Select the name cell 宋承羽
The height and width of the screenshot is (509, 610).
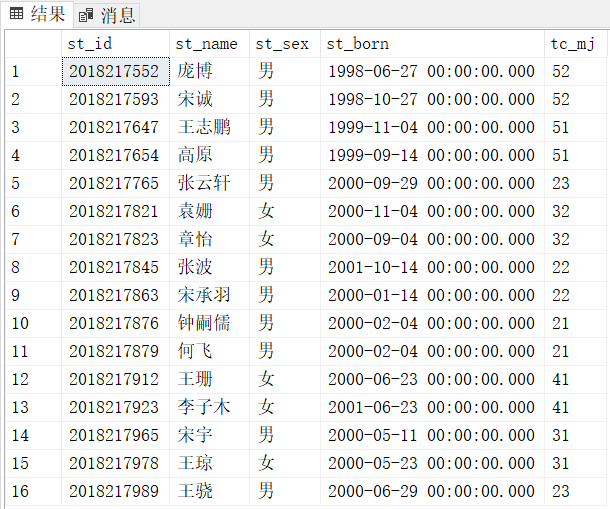click(209, 295)
